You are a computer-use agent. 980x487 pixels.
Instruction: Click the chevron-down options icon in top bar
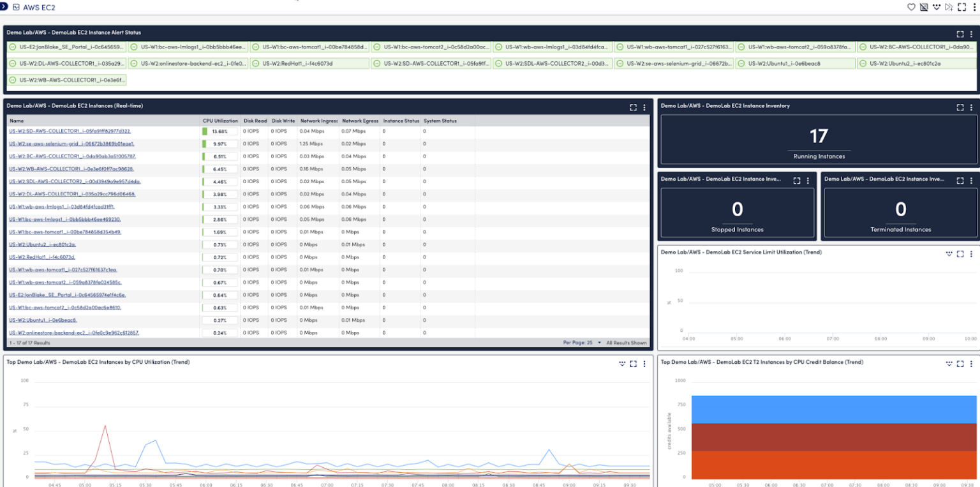tap(937, 7)
